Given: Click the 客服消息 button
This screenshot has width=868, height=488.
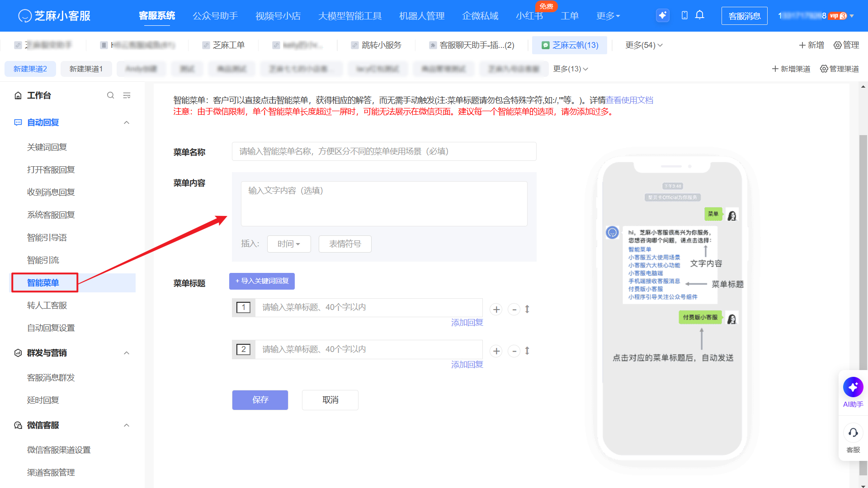Looking at the screenshot, I should (744, 16).
